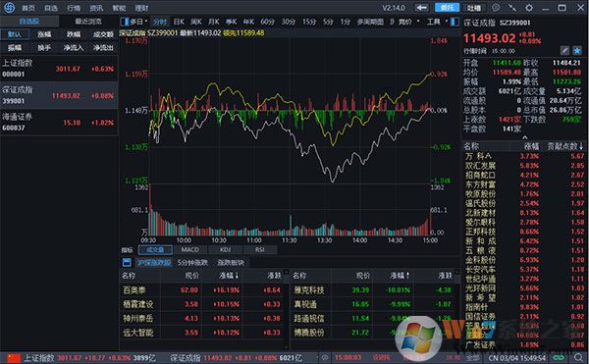
Task: Switch chart to 日K period
Action: (x=179, y=22)
